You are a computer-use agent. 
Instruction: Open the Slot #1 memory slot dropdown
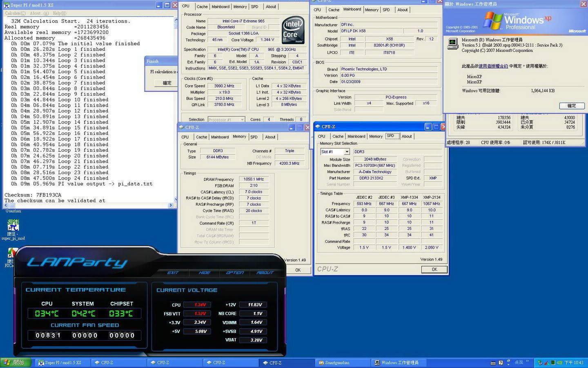pos(347,152)
